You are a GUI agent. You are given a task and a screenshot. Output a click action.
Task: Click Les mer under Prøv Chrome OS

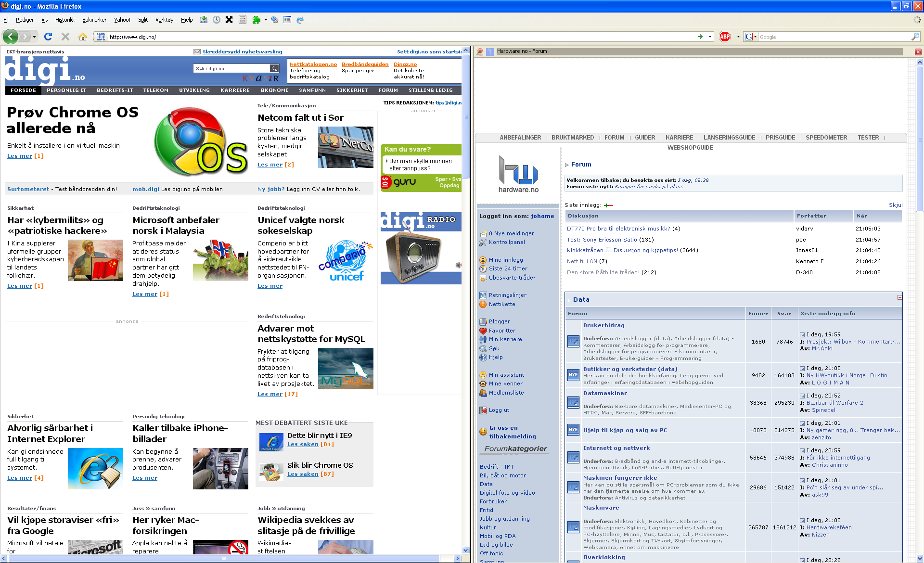20,156
